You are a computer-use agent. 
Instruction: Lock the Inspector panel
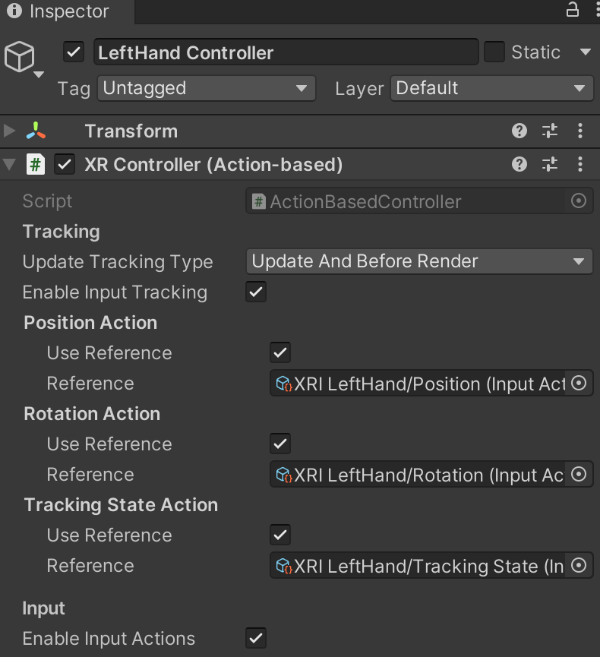[x=572, y=9]
